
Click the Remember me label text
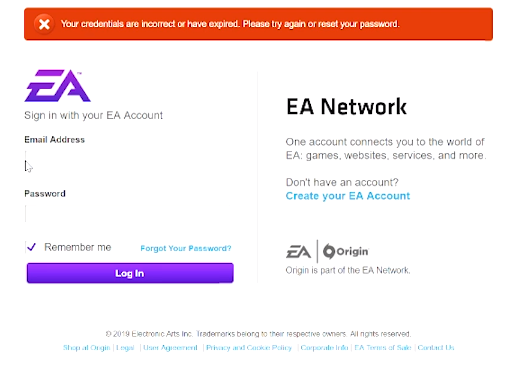(78, 247)
